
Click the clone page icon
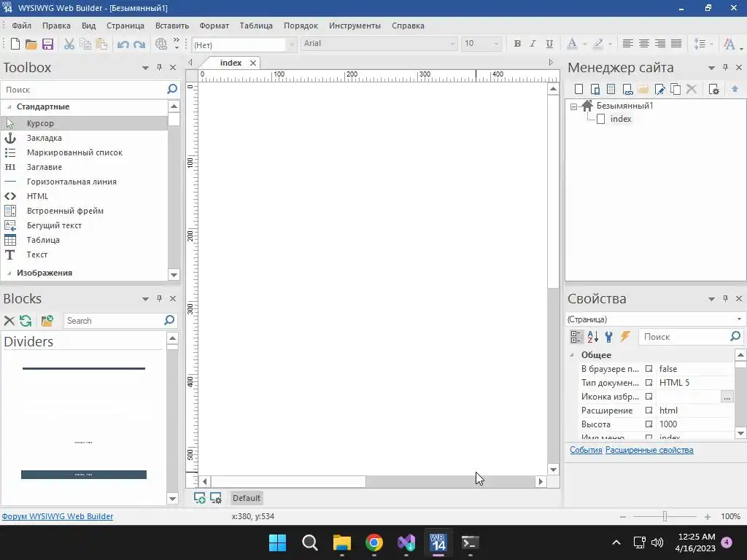(676, 89)
